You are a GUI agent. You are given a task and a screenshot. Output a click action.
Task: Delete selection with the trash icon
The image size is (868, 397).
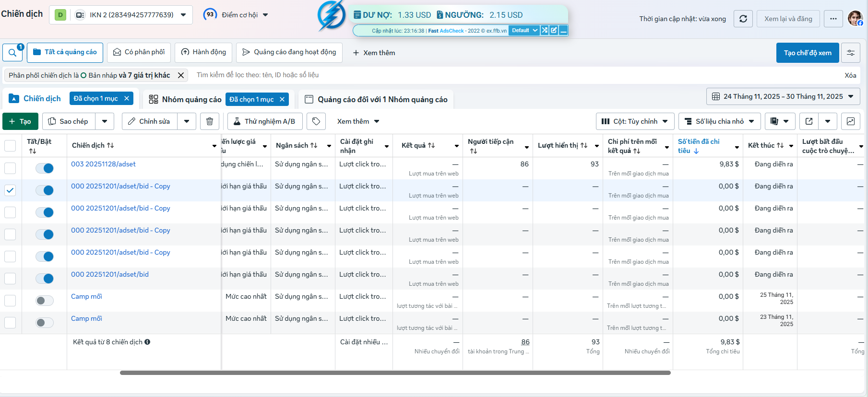pos(210,121)
